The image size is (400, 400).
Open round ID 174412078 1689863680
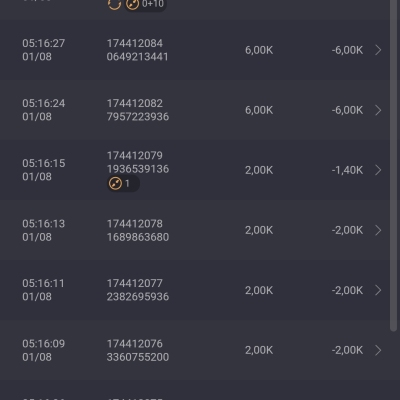click(x=138, y=230)
